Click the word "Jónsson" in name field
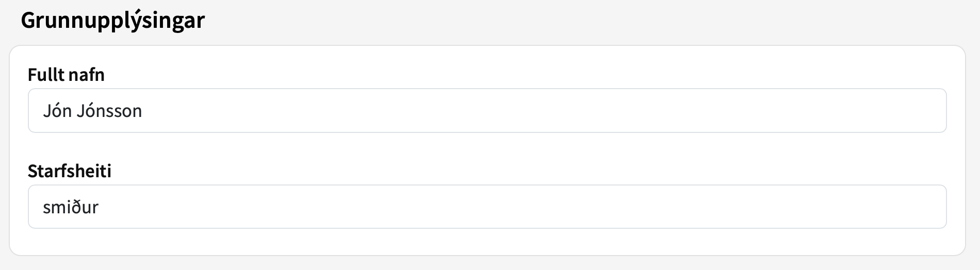The image size is (980, 270). click(109, 111)
